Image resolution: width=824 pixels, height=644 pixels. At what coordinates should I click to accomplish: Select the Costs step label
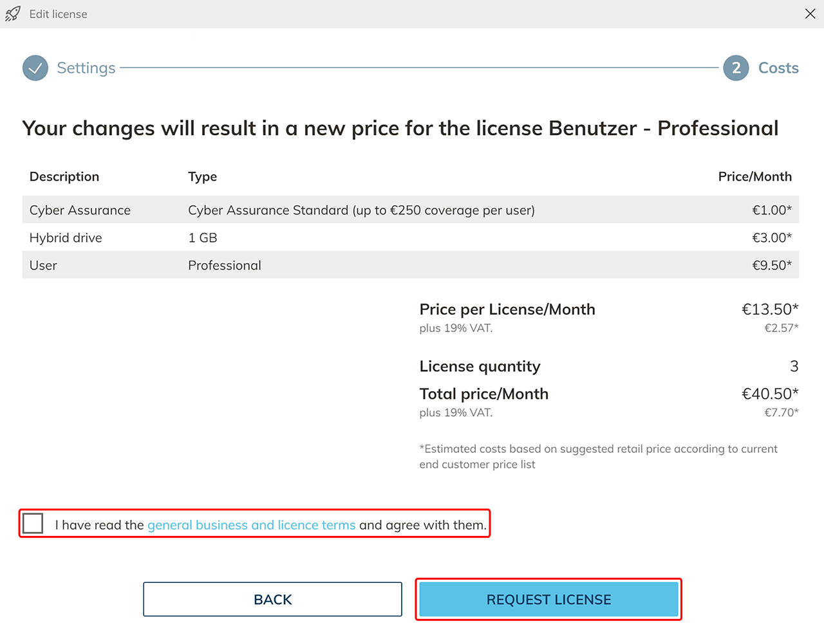point(778,68)
